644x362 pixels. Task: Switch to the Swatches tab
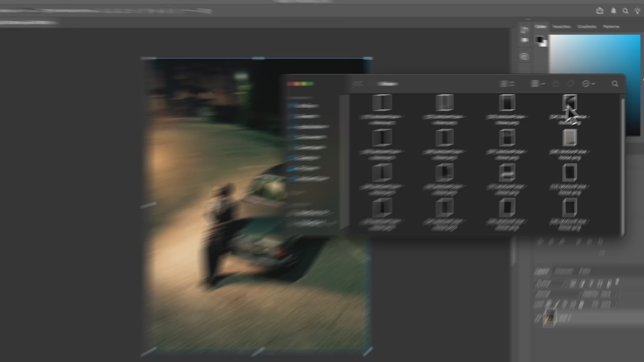point(561,26)
